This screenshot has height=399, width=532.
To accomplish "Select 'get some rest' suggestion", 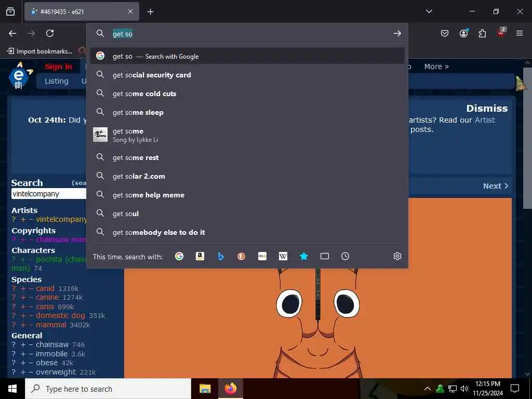I will [x=247, y=157].
